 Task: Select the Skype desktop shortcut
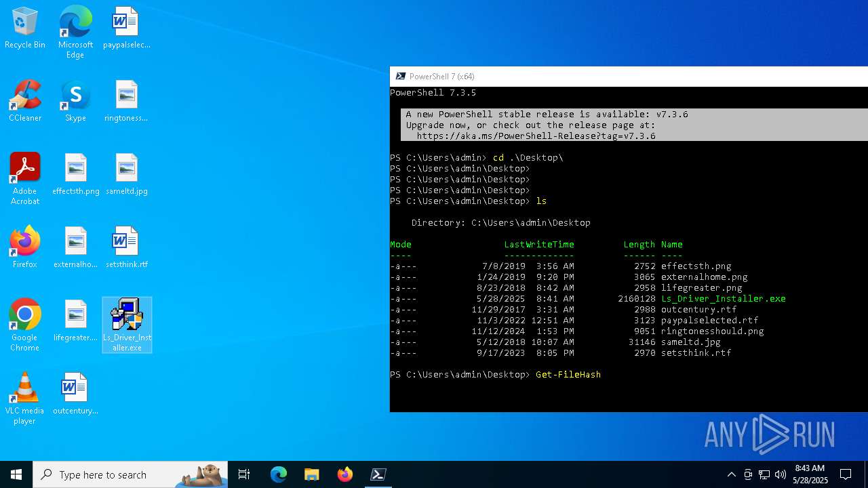pyautogui.click(x=75, y=102)
